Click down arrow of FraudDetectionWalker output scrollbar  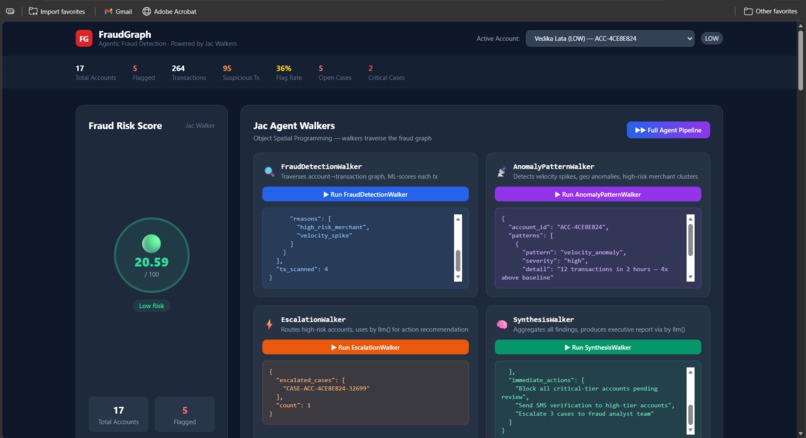coord(457,278)
